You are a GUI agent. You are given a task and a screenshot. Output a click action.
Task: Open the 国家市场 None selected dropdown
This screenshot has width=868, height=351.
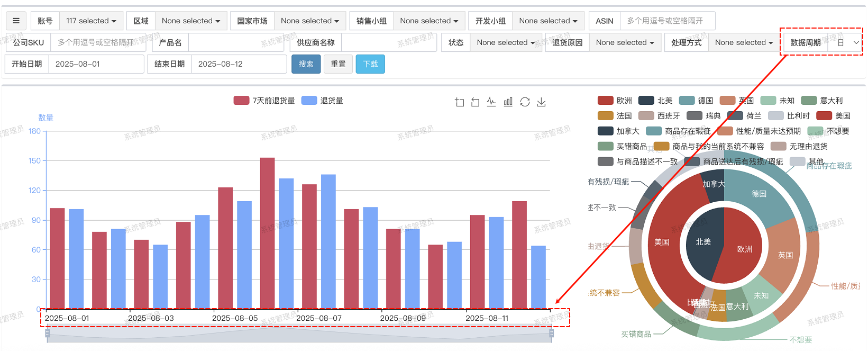click(309, 21)
